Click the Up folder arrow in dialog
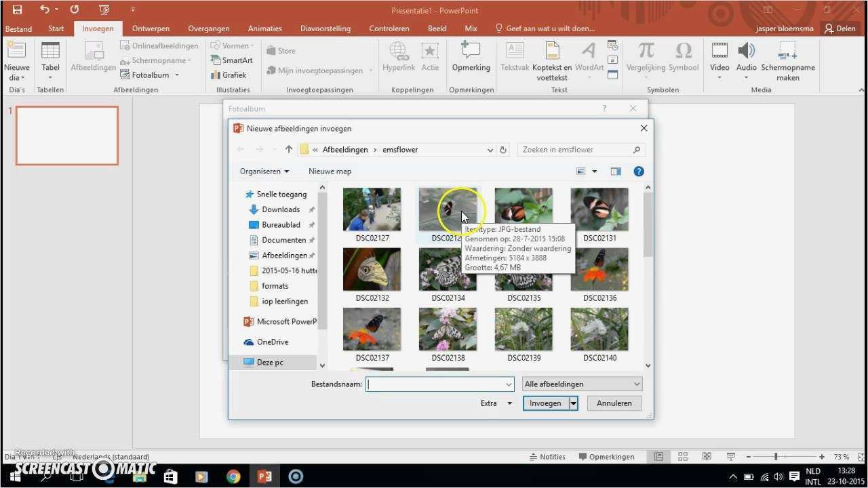This screenshot has height=488, width=868. [289, 150]
